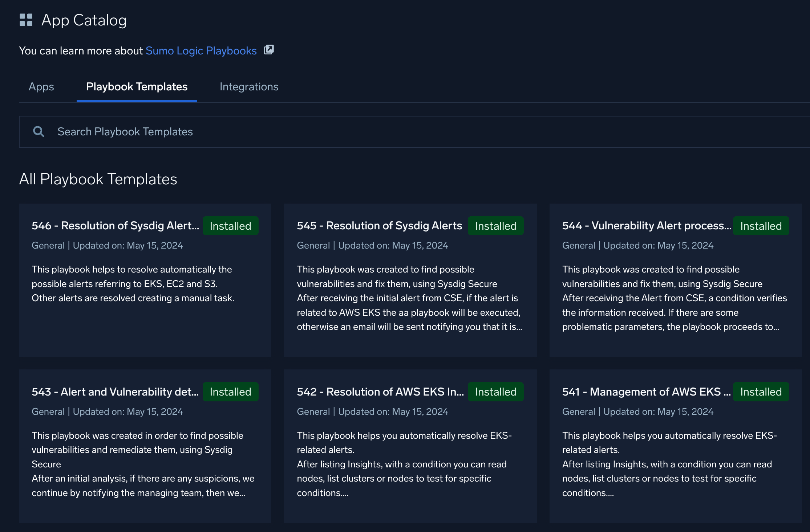Click the Installed badge on playbook 542
This screenshot has height=532, width=810.
tap(495, 392)
